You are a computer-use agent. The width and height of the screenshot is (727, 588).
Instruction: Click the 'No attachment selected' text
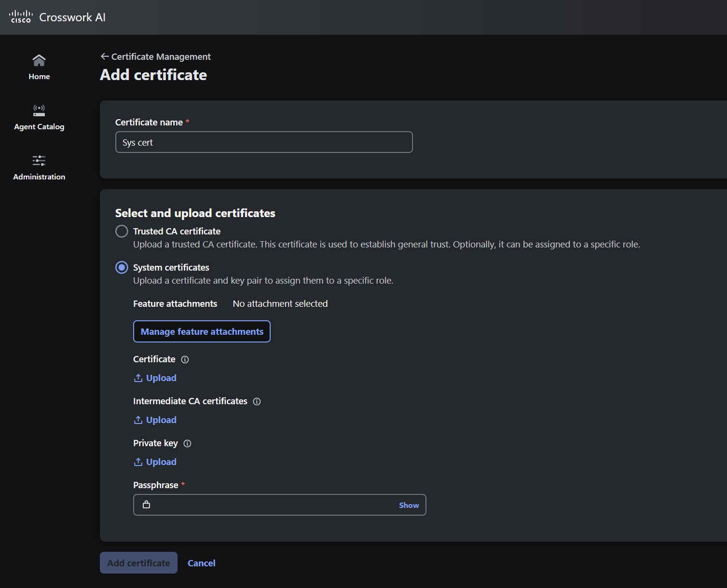[x=280, y=304]
